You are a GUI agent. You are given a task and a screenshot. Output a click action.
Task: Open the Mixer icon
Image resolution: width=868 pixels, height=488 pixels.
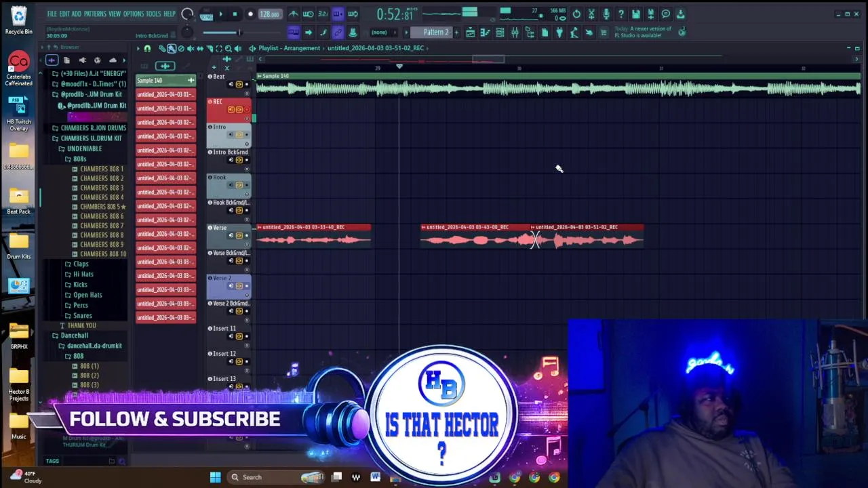tap(515, 32)
